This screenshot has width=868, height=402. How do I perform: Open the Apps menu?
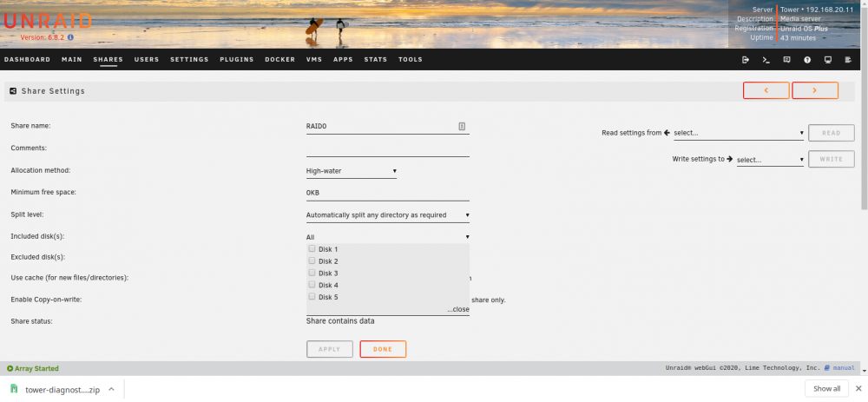tap(343, 60)
